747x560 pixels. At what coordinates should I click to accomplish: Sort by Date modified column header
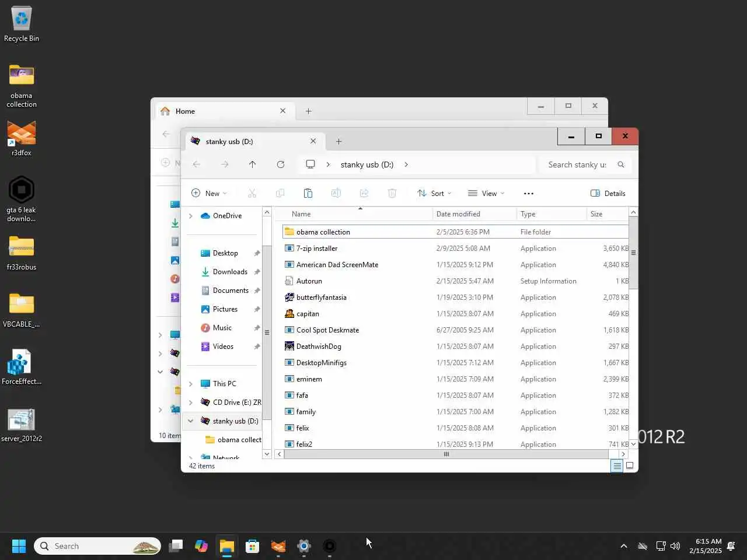pyautogui.click(x=474, y=214)
